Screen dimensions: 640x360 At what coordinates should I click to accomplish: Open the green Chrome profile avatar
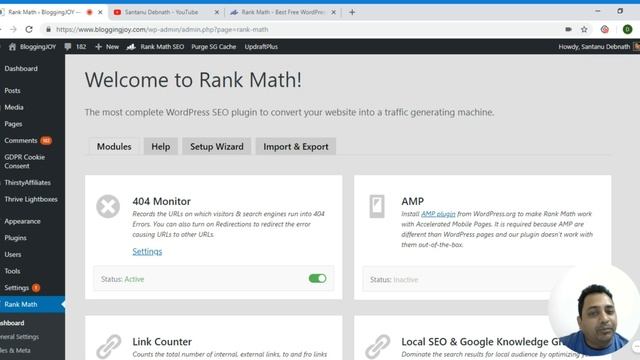(x=627, y=29)
